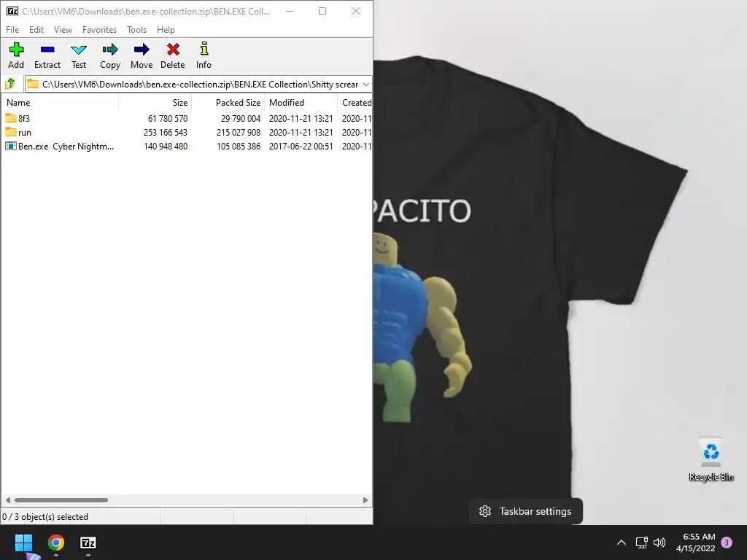
Task: Select the Copy arrow icon
Action: point(110,50)
